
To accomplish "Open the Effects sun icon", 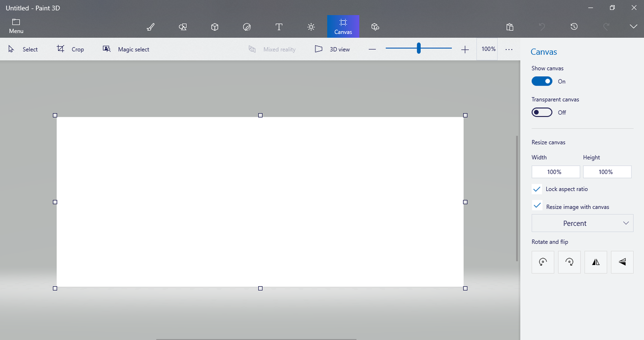I will 311,27.
